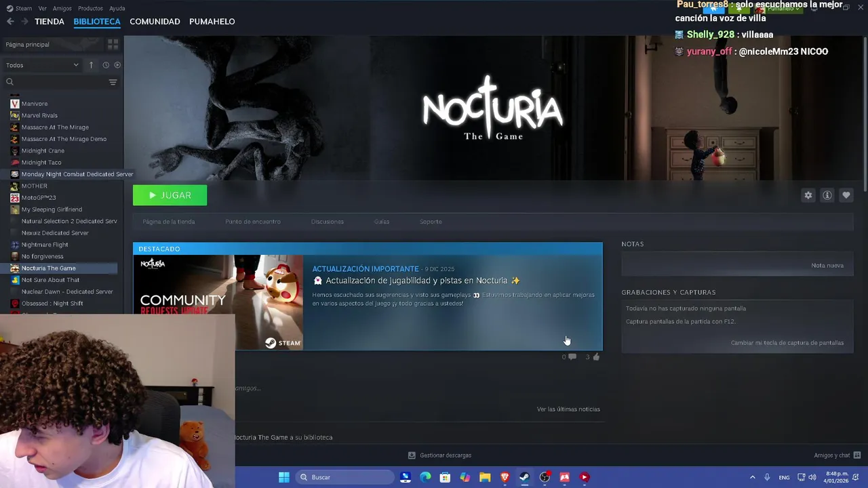Click the library search field
This screenshot has width=868, height=488.
(x=56, y=82)
